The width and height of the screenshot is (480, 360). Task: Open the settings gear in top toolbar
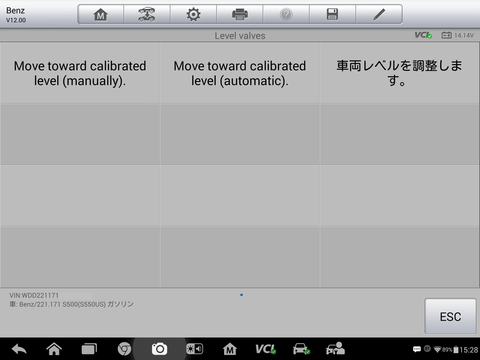[193, 14]
